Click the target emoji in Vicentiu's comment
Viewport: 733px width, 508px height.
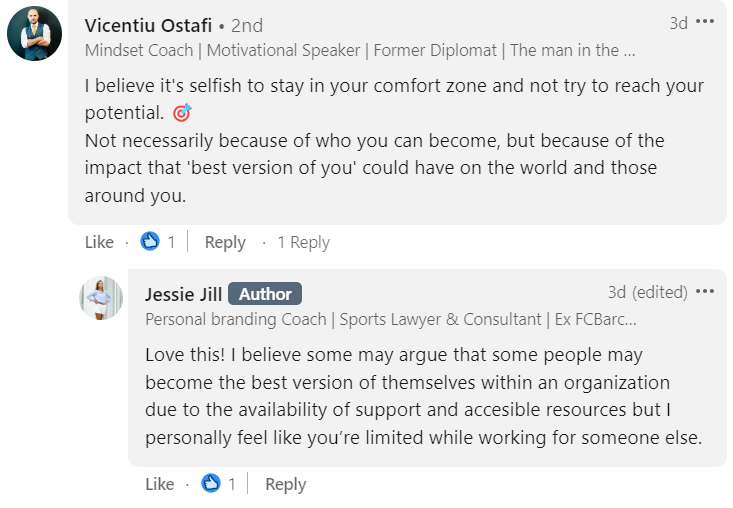coord(182,112)
